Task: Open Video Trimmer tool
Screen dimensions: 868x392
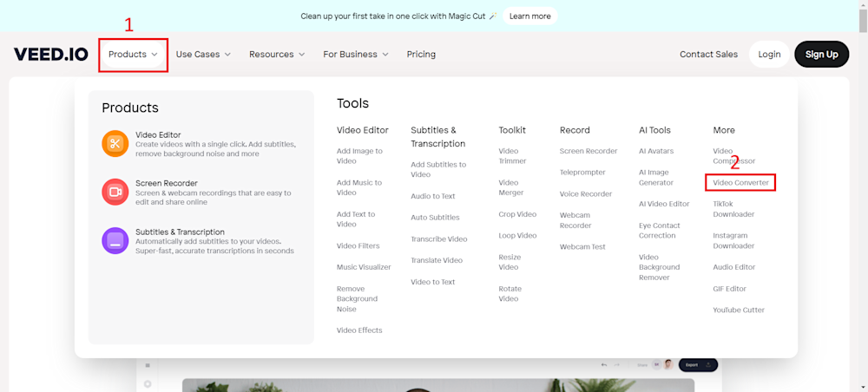Action: (512, 156)
